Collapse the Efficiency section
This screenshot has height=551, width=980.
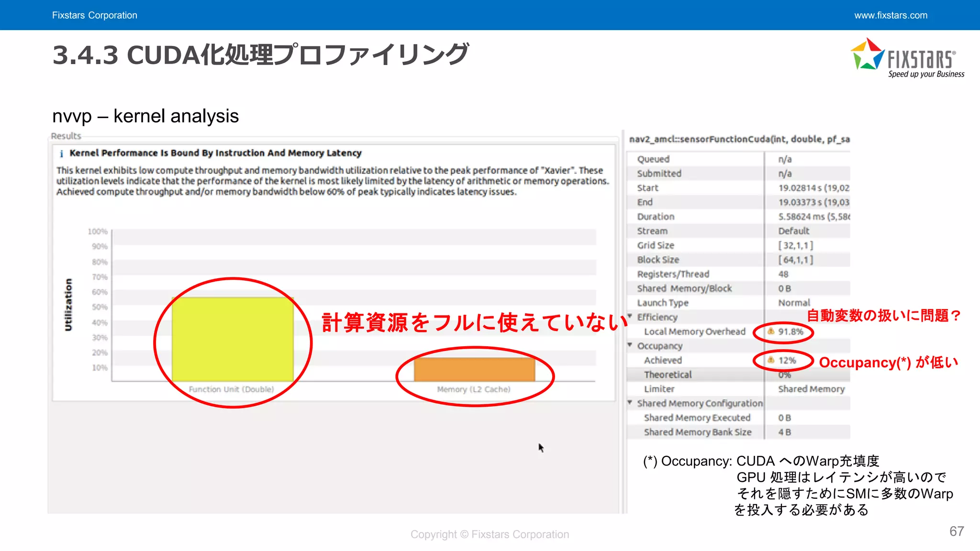tap(630, 316)
